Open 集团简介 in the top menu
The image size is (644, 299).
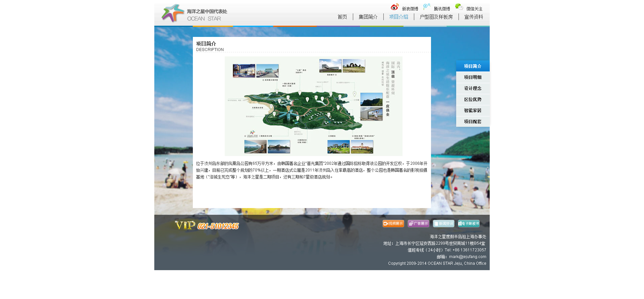pyautogui.click(x=368, y=17)
